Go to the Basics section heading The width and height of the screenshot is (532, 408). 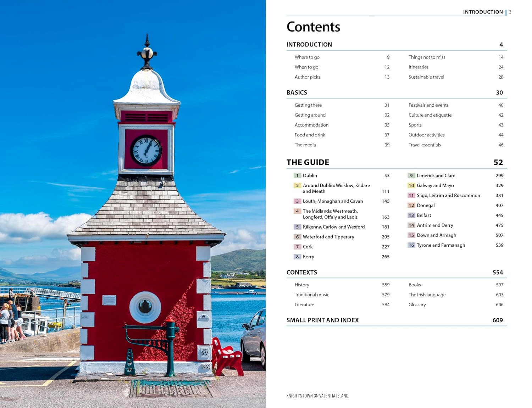coord(297,93)
